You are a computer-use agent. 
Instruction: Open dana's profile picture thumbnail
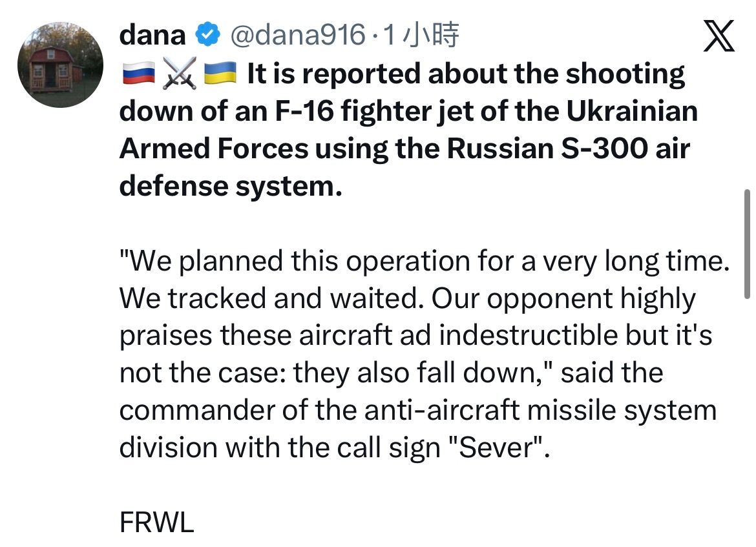[x=60, y=65]
